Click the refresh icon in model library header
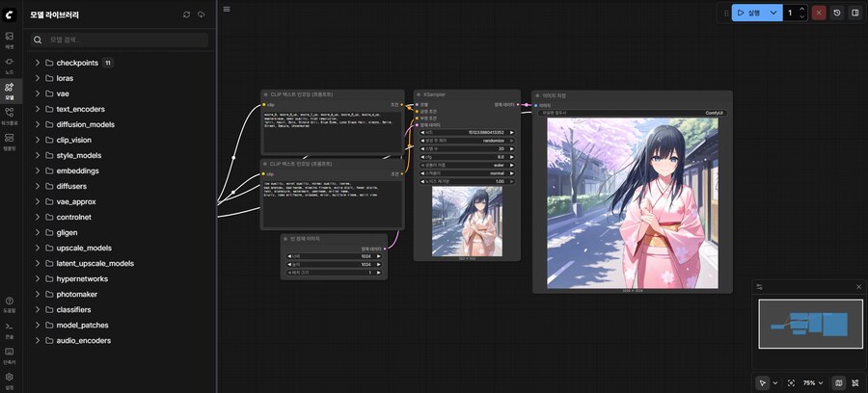This screenshot has height=393, width=868. (x=186, y=14)
